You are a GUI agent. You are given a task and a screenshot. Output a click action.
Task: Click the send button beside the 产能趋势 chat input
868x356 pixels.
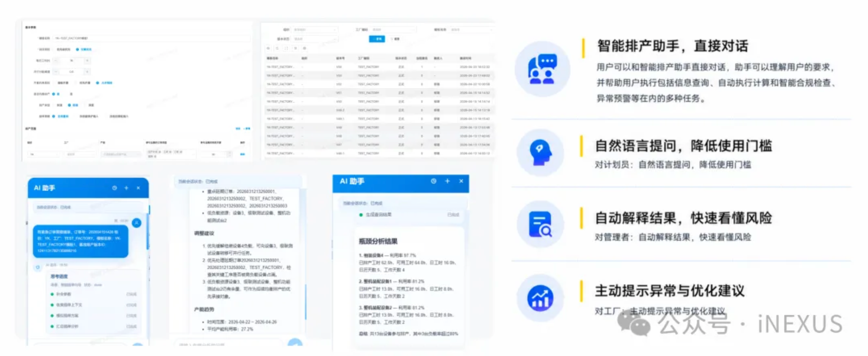[295, 342]
